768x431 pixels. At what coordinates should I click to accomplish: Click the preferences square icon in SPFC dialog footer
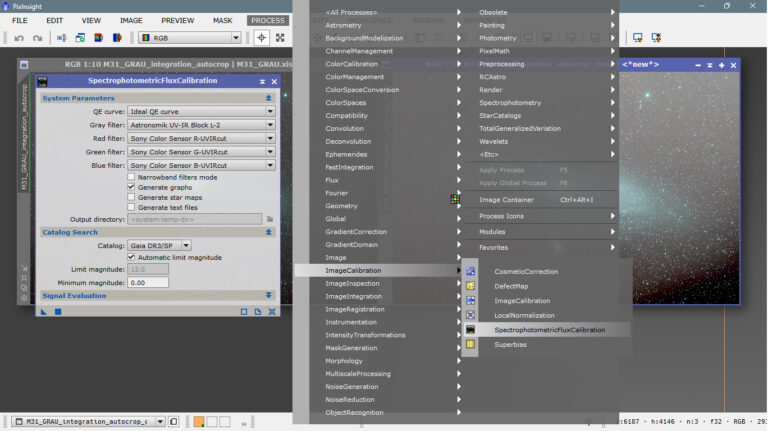(244, 311)
